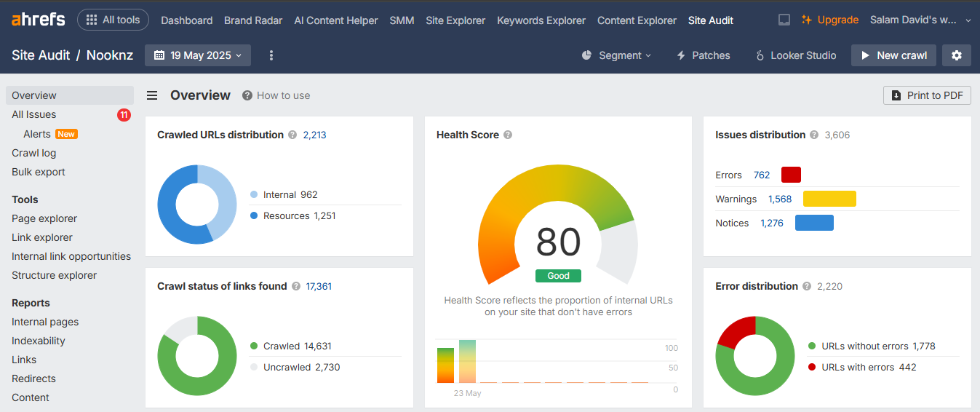Open the 19 May 2025 crawl date dropdown
The width and height of the screenshot is (980, 412).
pyautogui.click(x=198, y=55)
